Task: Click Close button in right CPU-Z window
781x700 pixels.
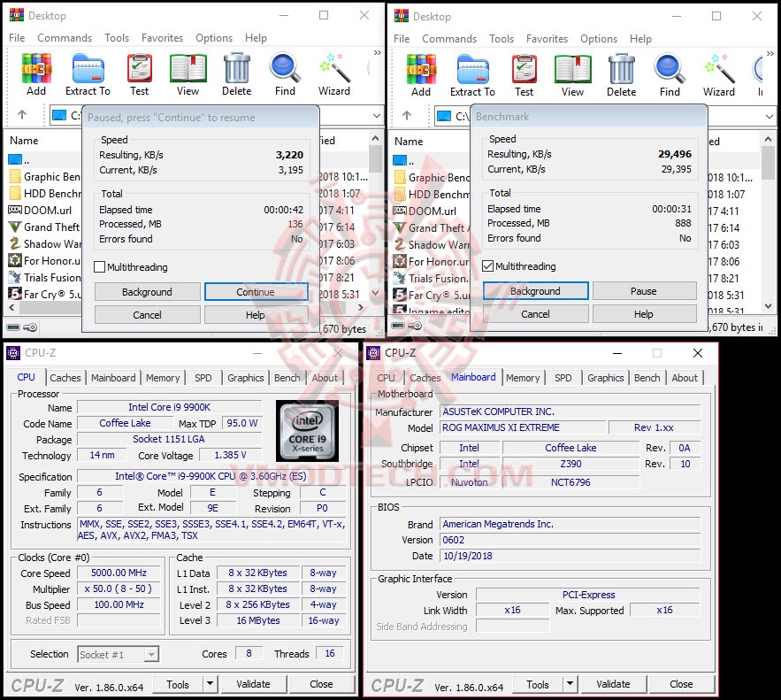Action: point(681,684)
